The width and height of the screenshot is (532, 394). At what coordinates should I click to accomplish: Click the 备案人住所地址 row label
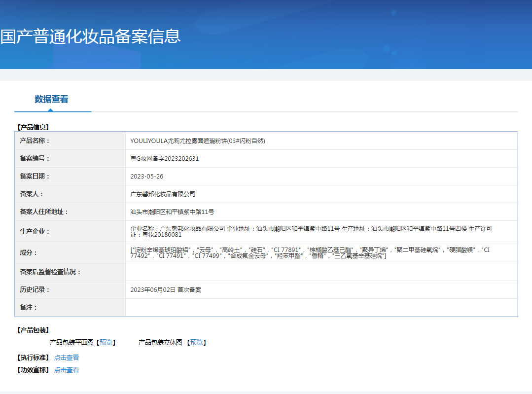44,212
